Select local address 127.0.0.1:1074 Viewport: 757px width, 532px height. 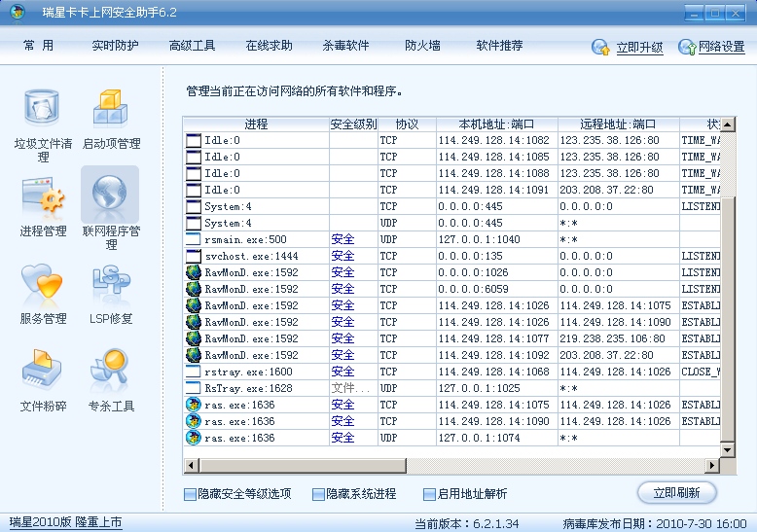pos(479,438)
